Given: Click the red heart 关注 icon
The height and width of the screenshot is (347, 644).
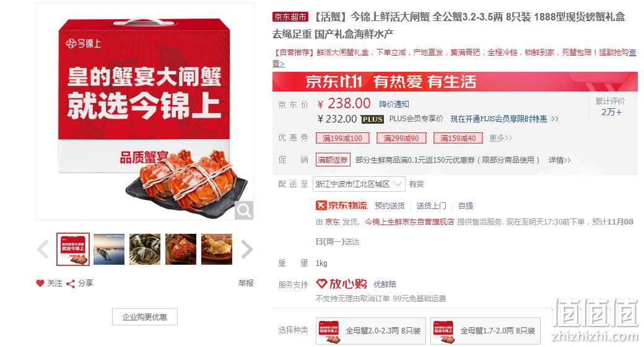Looking at the screenshot, I should [x=40, y=283].
